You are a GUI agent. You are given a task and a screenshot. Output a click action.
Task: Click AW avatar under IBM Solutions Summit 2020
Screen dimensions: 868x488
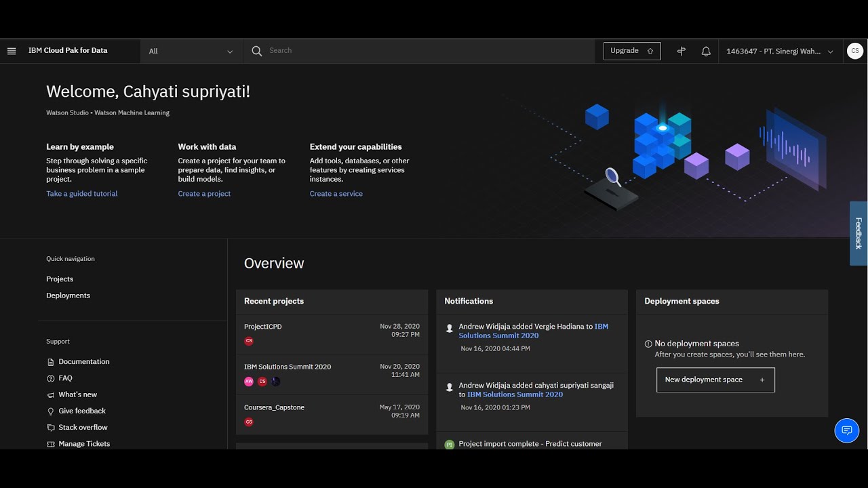pos(249,382)
